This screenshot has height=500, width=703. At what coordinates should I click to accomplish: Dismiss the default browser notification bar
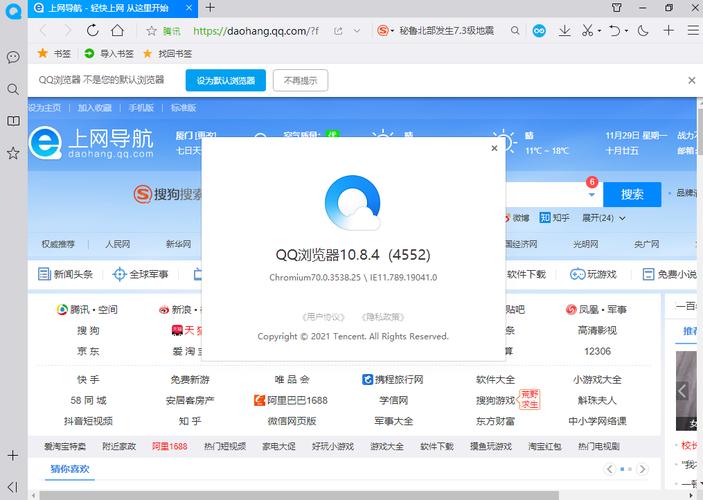click(x=692, y=80)
